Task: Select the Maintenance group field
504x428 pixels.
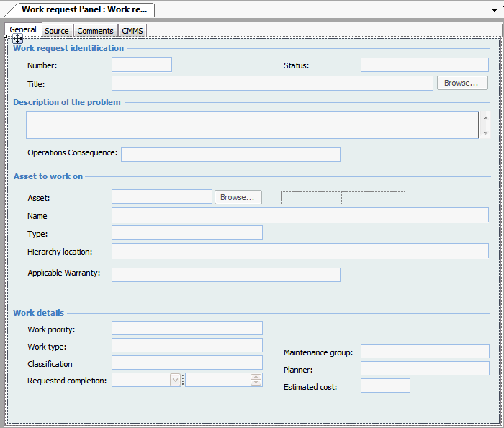Action: coord(424,351)
